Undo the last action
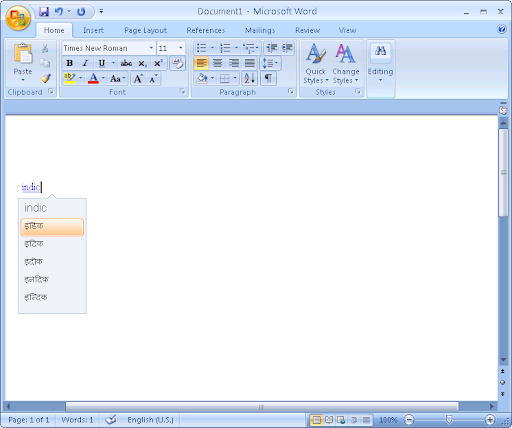The height and width of the screenshot is (428, 512). coord(59,12)
